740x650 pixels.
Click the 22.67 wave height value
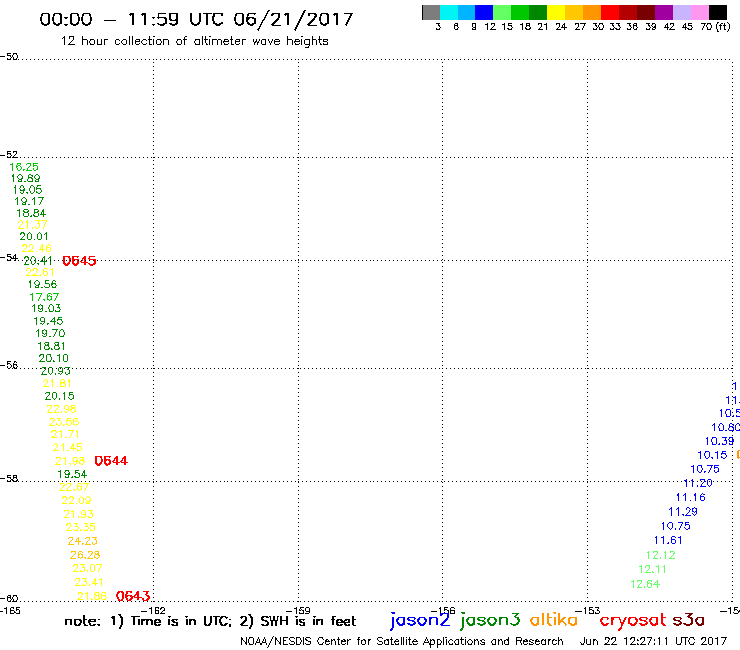coord(74,487)
